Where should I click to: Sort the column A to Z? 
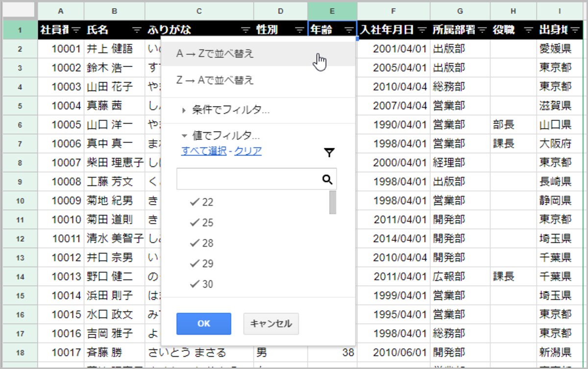[258, 54]
